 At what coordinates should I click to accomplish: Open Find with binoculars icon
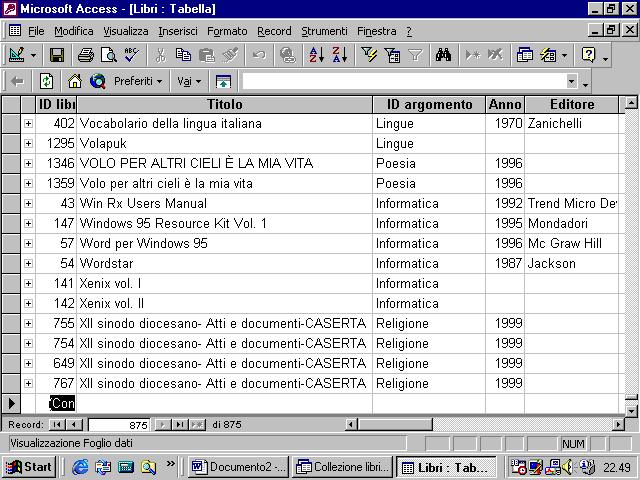pos(444,55)
